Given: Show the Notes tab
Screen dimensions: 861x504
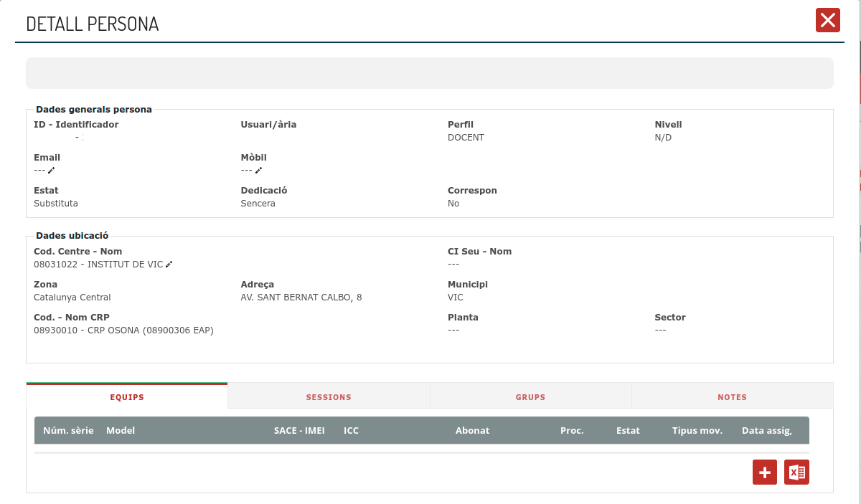Looking at the screenshot, I should click(732, 397).
